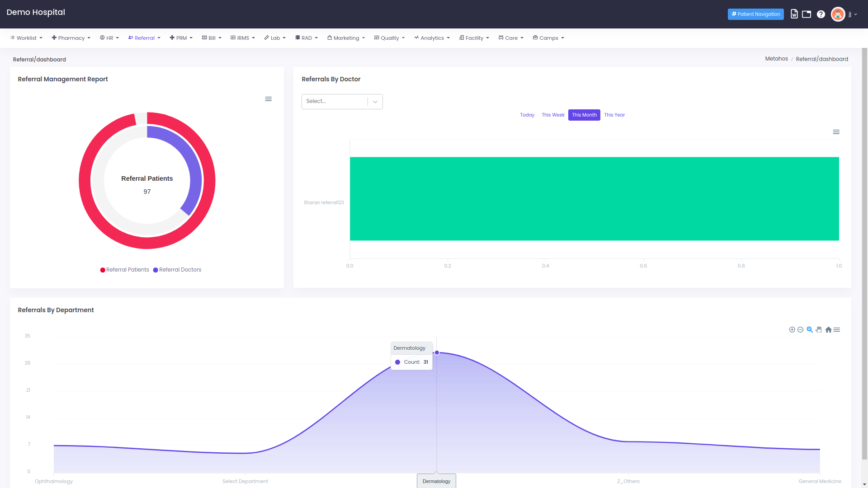The image size is (868, 488).
Task: Switch to This Week referral view
Action: click(552, 115)
